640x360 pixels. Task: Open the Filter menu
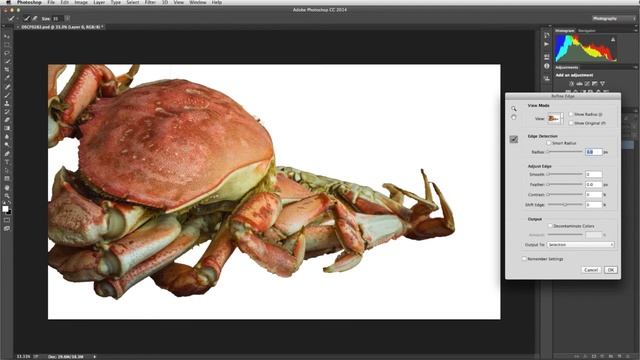pos(150,2)
